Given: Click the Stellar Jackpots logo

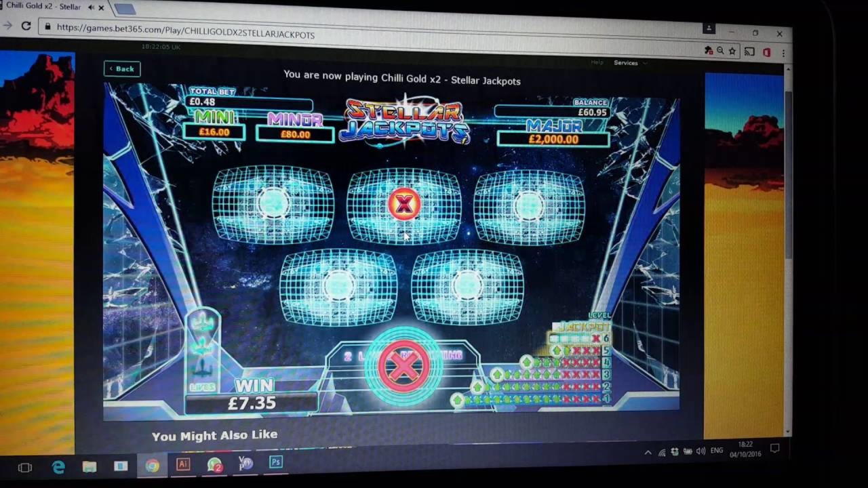Looking at the screenshot, I should click(405, 122).
